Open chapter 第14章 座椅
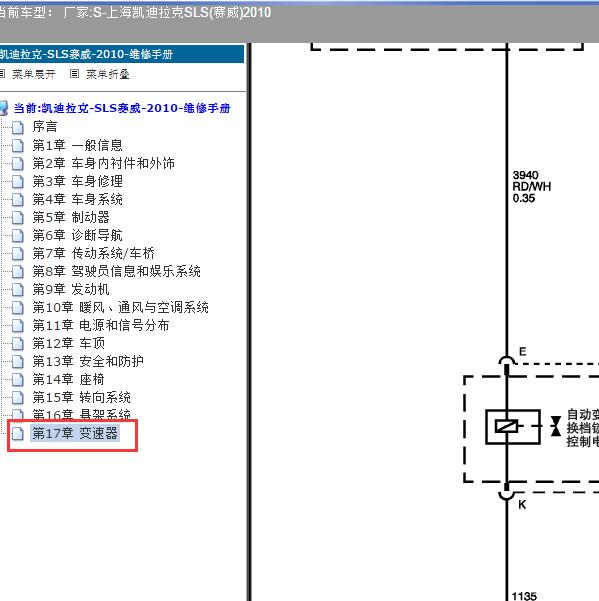Screen dimensions: 599x601 pyautogui.click(x=69, y=379)
